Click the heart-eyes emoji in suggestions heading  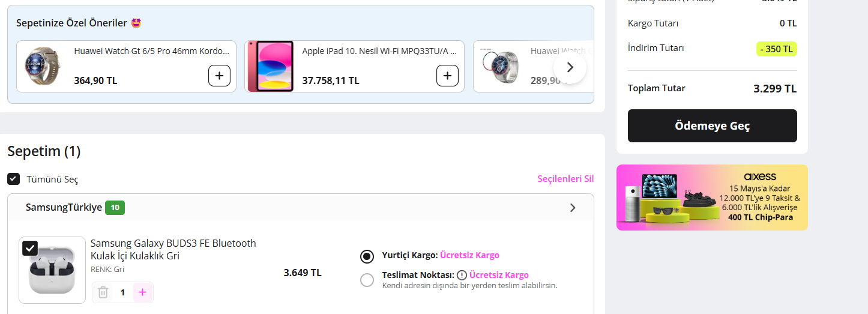click(x=136, y=23)
